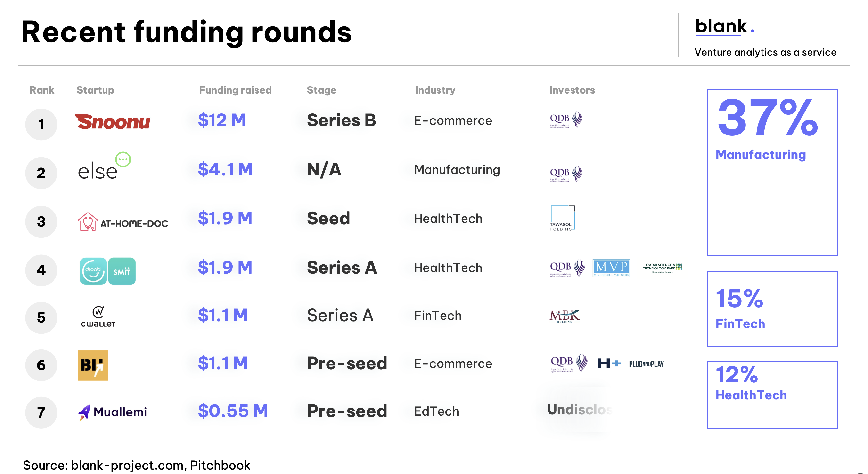Click the Snoonu startup logo
This screenshot has height=474, width=868.
point(113,122)
